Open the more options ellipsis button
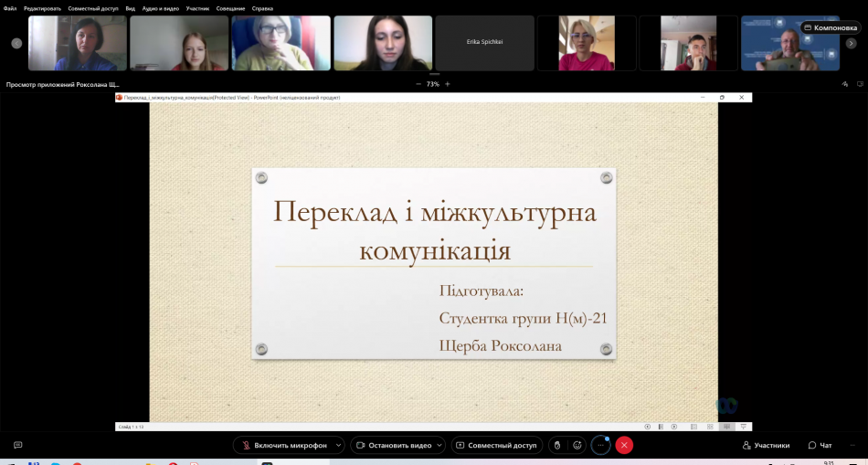Screen dimensions: 868x465 (601, 445)
